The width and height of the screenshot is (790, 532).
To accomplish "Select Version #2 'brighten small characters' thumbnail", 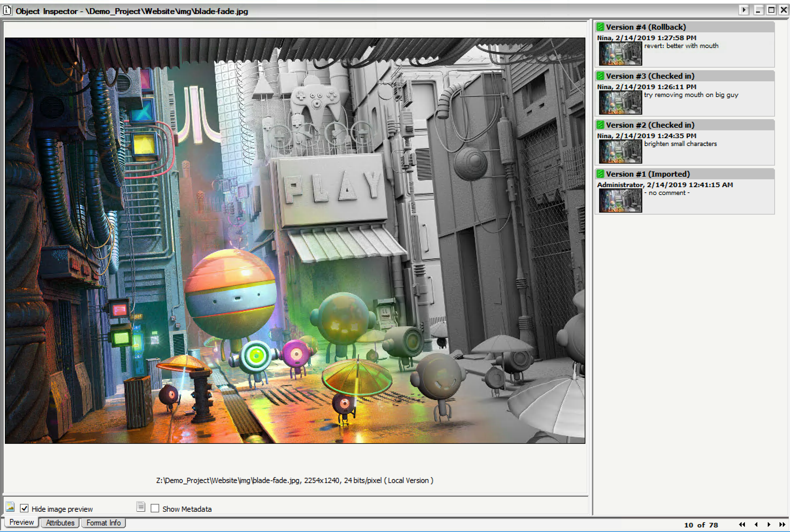I will 620,152.
